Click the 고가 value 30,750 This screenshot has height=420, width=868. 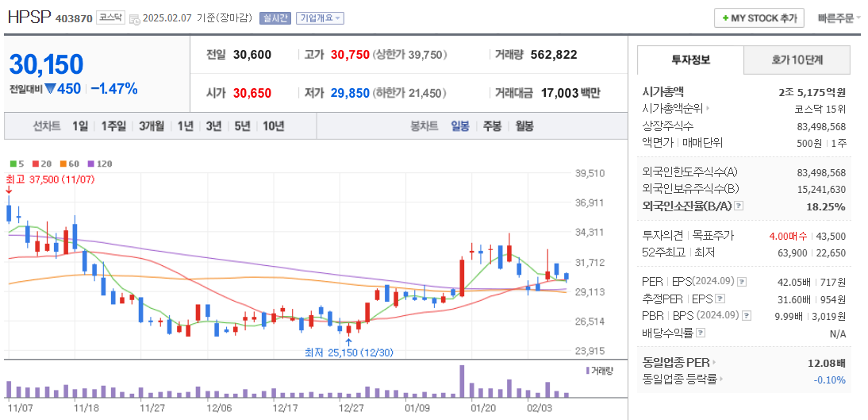pos(350,55)
